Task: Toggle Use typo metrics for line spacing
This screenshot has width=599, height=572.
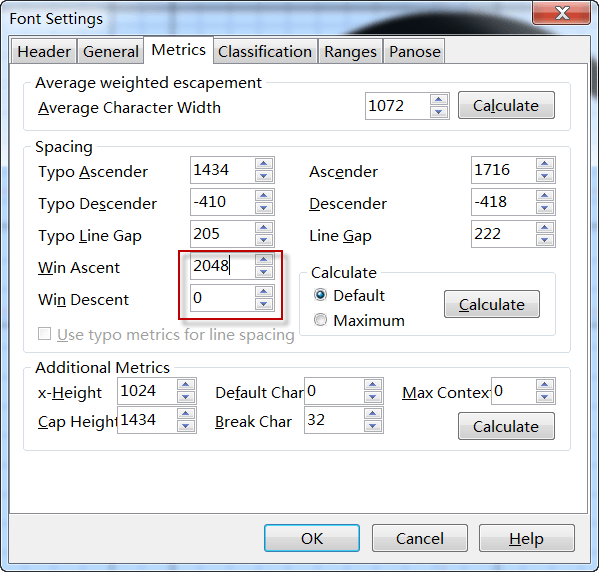Action: pos(44,334)
